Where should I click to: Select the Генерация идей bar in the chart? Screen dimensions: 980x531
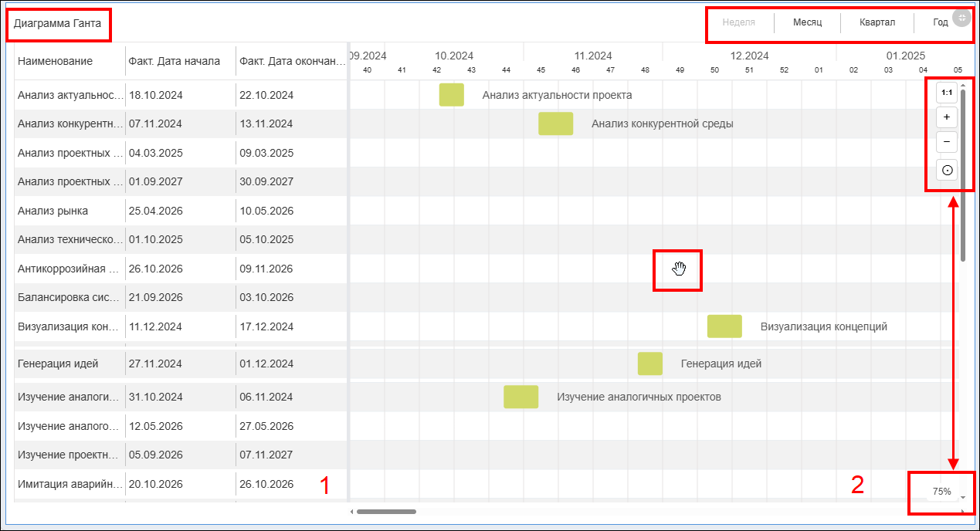pos(650,364)
